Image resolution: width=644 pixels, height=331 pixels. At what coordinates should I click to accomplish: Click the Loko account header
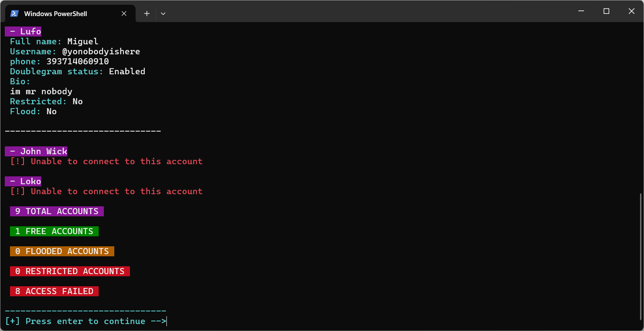pyautogui.click(x=23, y=182)
